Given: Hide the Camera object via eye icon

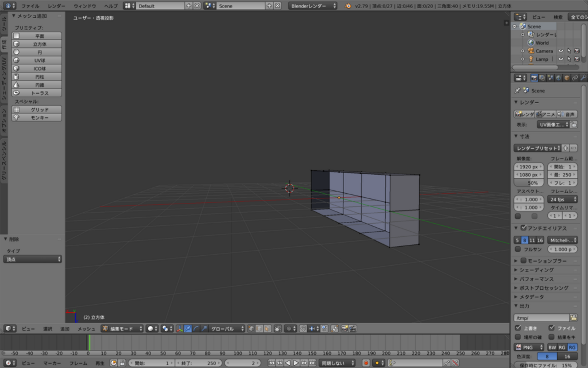Looking at the screenshot, I should point(561,51).
